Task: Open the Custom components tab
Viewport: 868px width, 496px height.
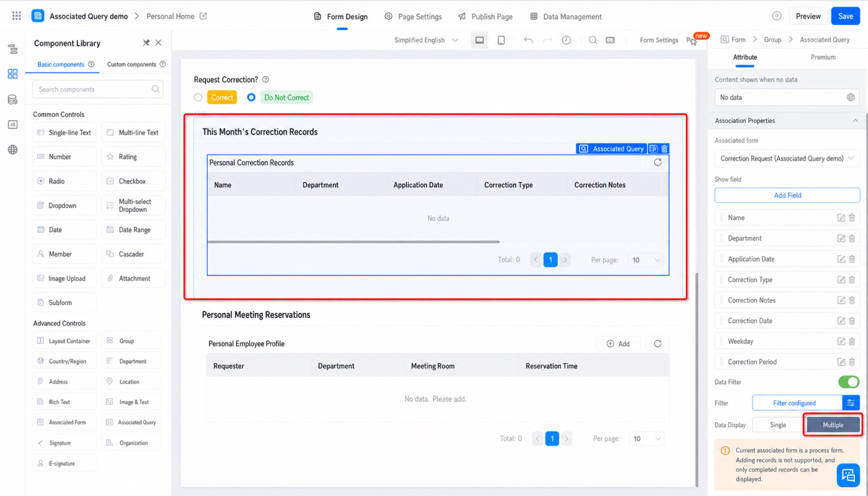Action: [131, 64]
